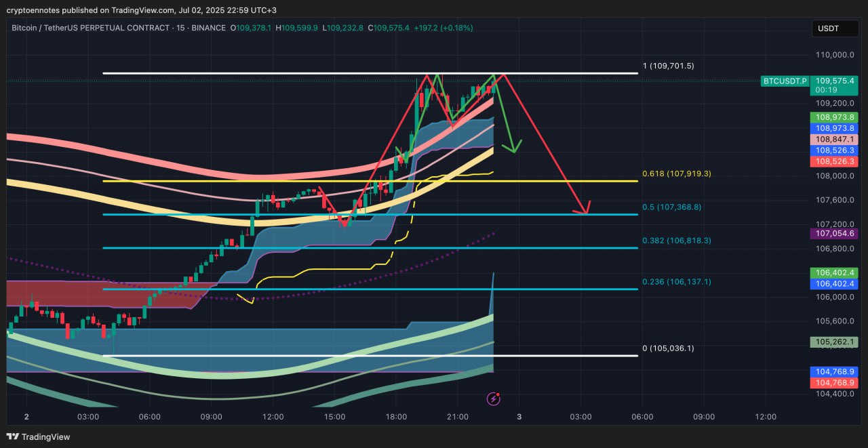Click the low value L109,232.8
The height and width of the screenshot is (448, 868).
coord(342,28)
